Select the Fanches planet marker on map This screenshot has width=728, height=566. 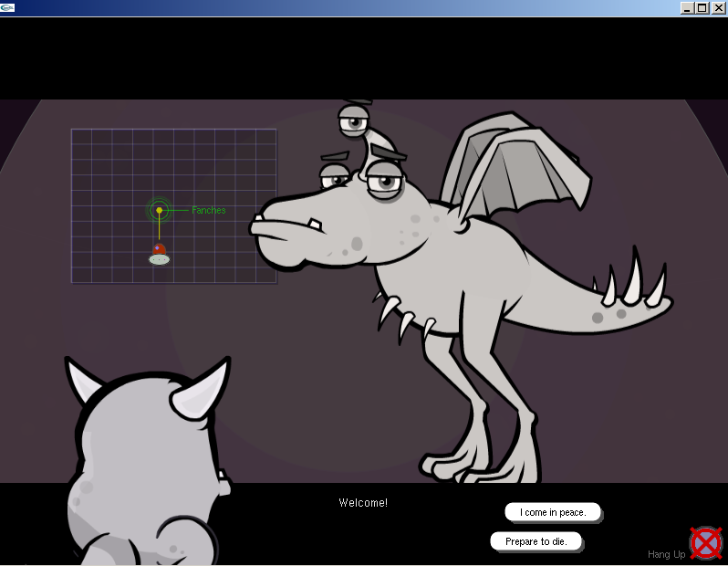(160, 211)
